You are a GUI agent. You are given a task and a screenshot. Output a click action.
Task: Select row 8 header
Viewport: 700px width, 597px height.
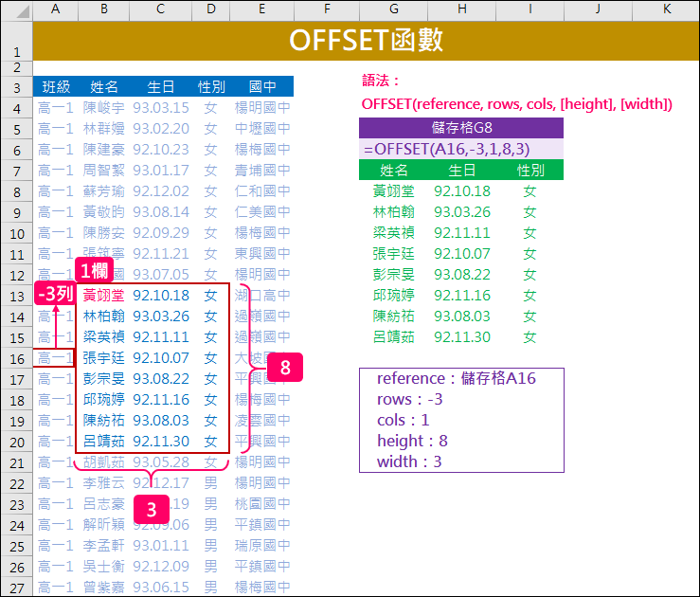pos(17,191)
